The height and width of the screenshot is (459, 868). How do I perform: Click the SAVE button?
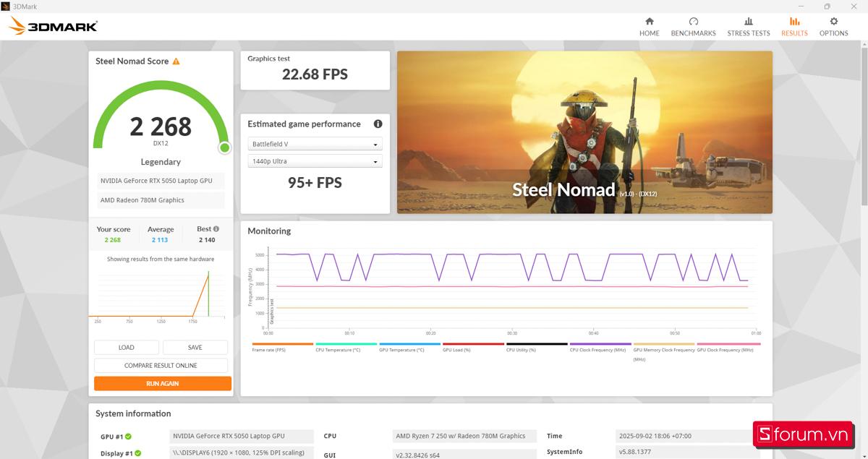[x=195, y=348]
